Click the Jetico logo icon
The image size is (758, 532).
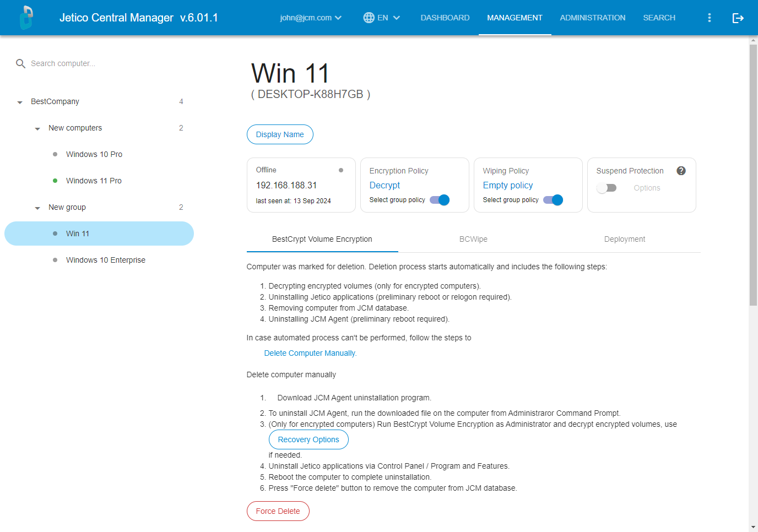click(26, 18)
